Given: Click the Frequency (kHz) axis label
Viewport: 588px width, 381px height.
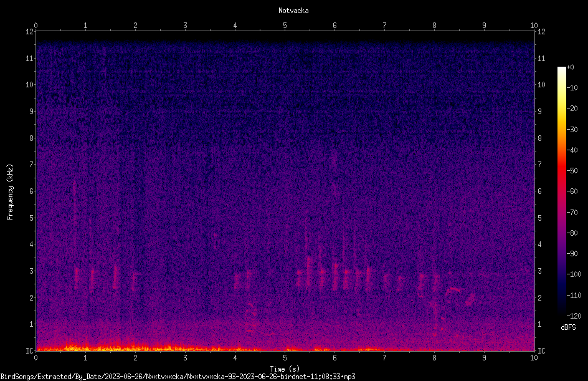Looking at the screenshot, I should (x=10, y=191).
